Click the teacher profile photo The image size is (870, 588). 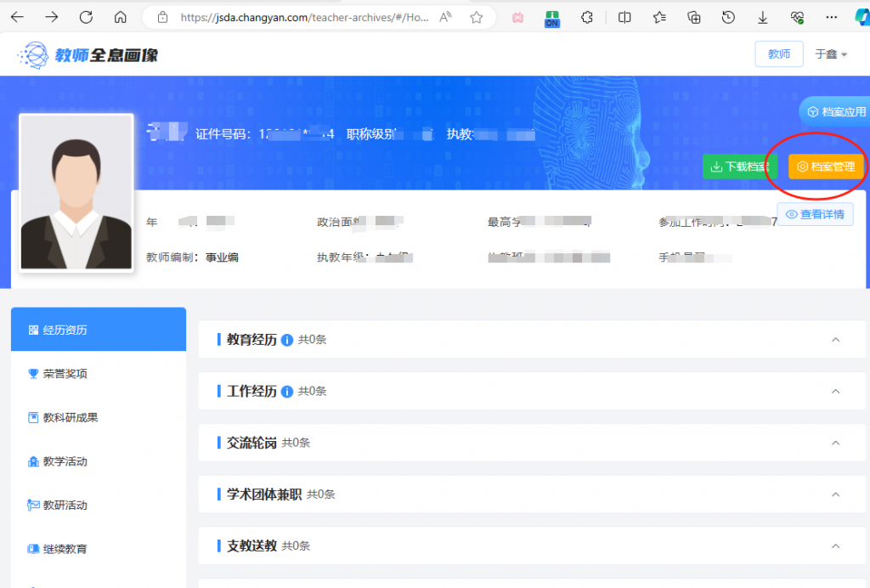[x=76, y=194]
